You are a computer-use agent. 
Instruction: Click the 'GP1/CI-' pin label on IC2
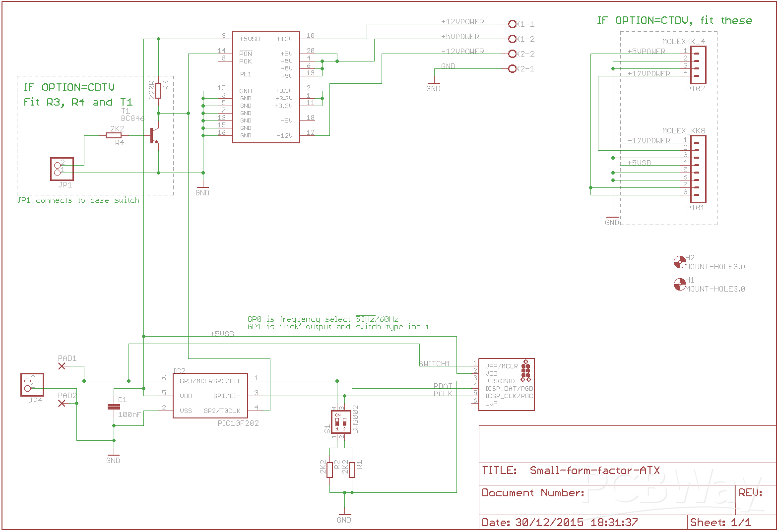[x=227, y=396]
